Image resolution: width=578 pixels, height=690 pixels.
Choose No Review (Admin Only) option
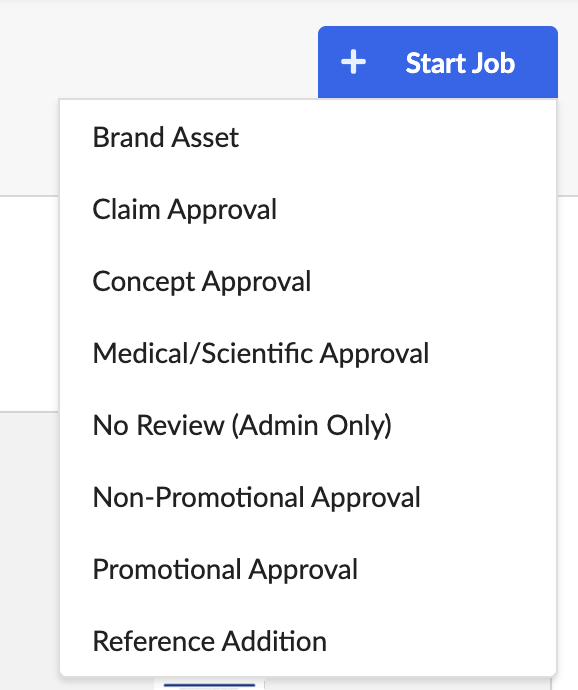click(x=308, y=425)
